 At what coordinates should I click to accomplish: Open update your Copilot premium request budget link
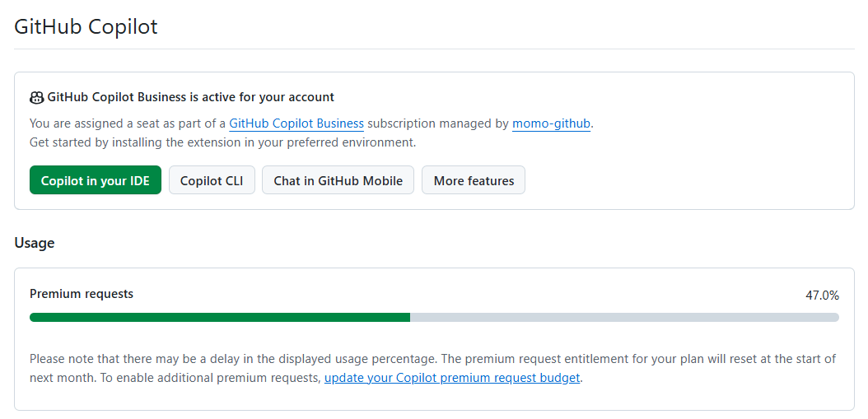[x=452, y=378]
